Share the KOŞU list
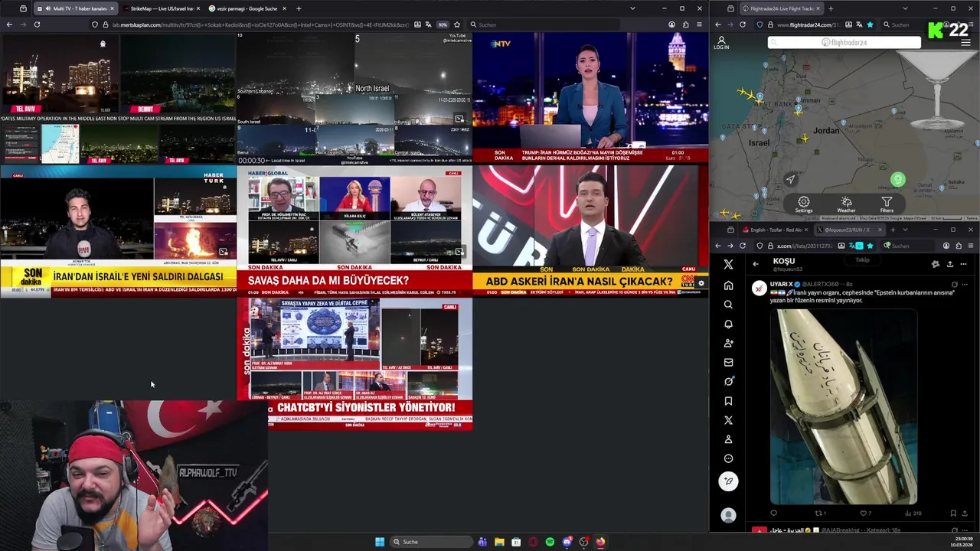Viewport: 980px width, 551px height. click(949, 264)
